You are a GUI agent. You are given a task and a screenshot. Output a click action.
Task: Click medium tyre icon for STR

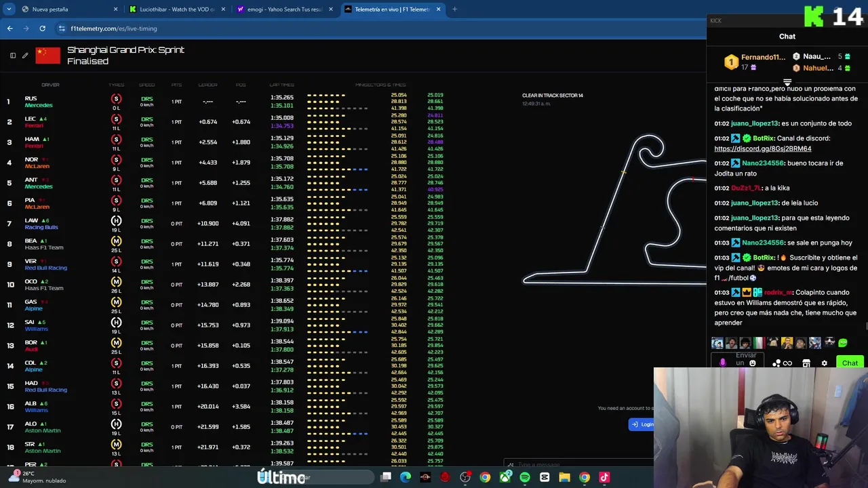click(x=116, y=445)
